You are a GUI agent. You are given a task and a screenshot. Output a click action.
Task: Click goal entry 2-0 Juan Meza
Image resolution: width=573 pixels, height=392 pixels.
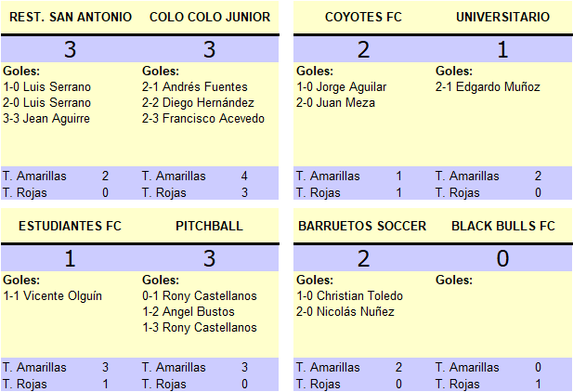tap(335, 103)
